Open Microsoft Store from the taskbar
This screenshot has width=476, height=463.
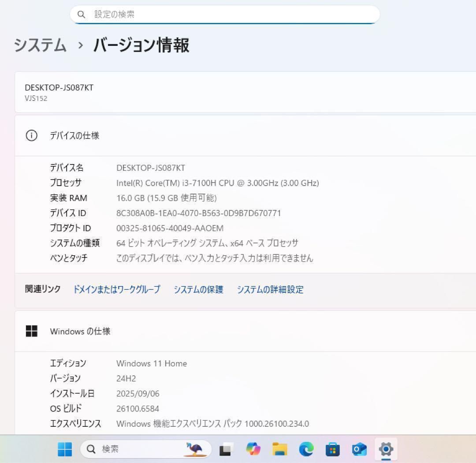[333, 449]
